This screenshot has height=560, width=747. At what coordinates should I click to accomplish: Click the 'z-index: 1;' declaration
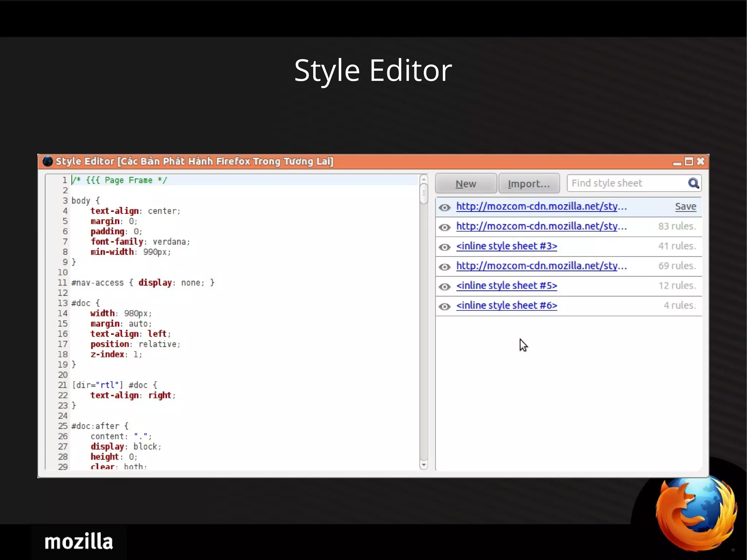[x=116, y=354]
